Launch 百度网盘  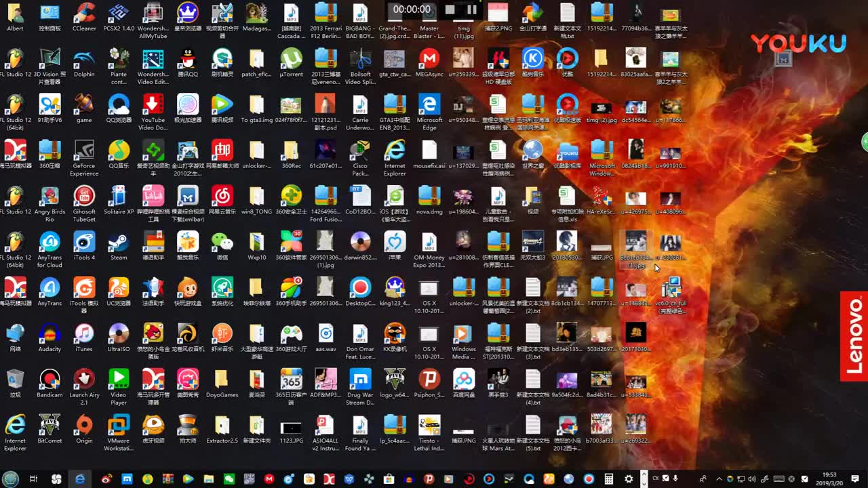pos(464,384)
